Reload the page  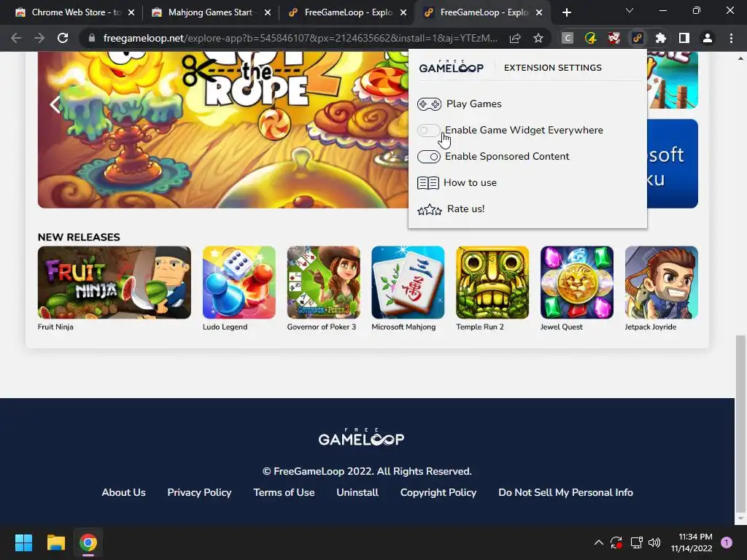pyautogui.click(x=63, y=38)
